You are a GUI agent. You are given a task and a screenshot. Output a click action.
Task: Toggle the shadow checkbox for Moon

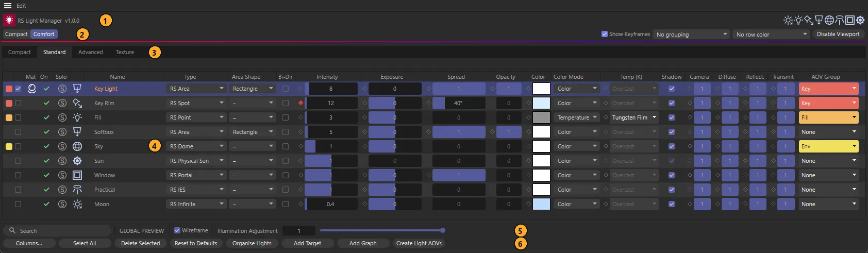(671, 204)
